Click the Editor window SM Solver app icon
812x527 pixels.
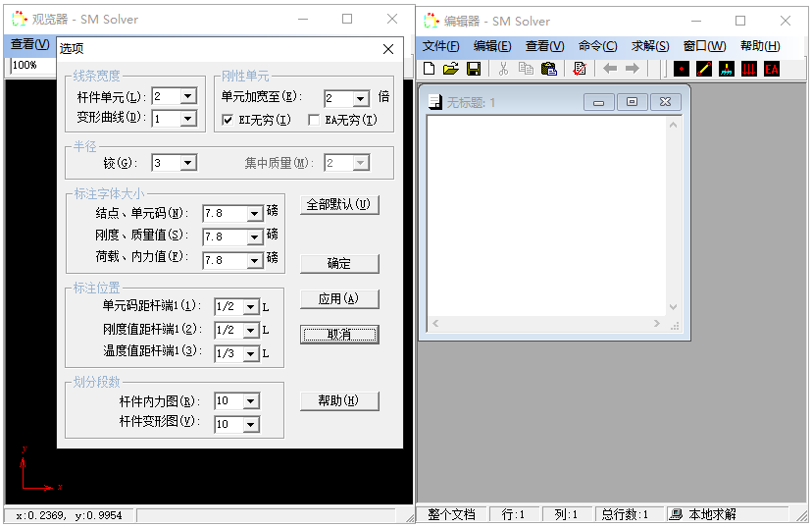[431, 21]
